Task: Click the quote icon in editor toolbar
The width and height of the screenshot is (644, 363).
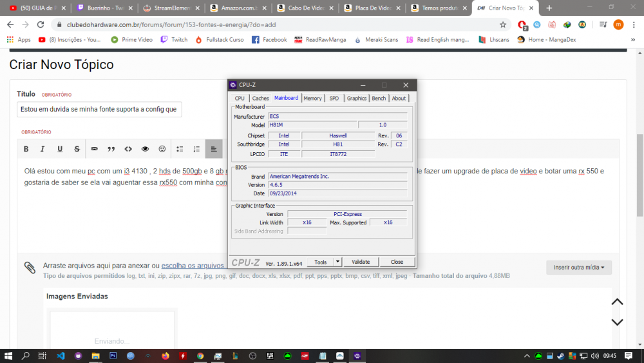Action: 111,149
